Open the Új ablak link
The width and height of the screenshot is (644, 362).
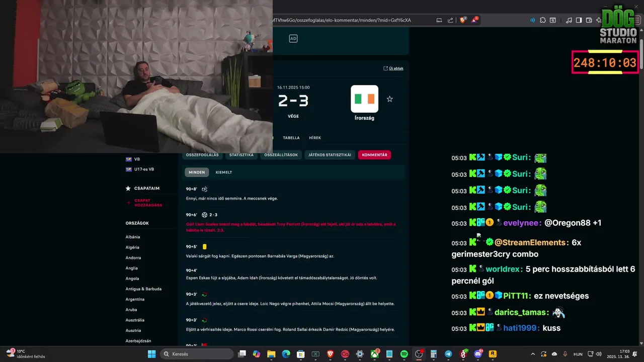[x=393, y=68]
